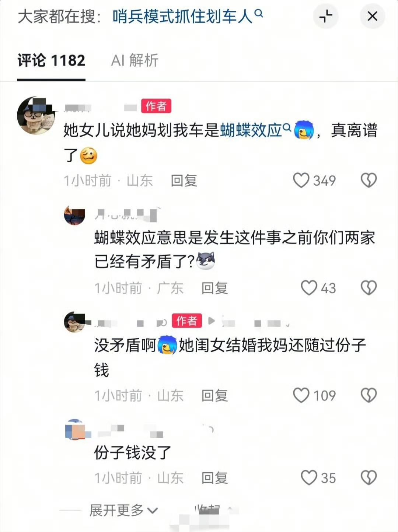Like the '份子钱没了' comment

[x=309, y=478]
